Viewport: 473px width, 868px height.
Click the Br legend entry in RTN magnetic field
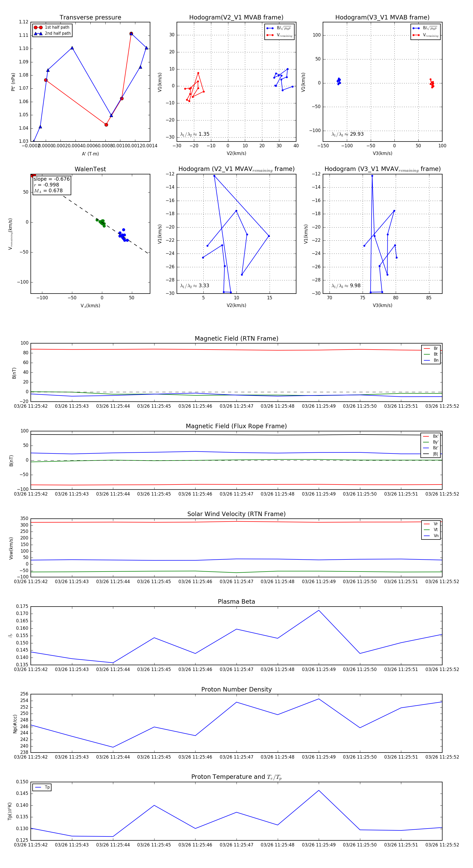pyautogui.click(x=431, y=349)
